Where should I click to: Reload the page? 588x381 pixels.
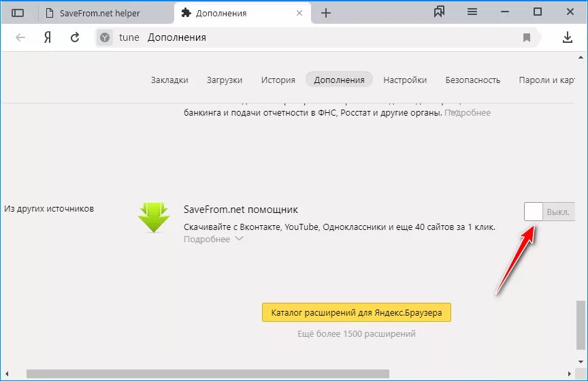point(75,37)
